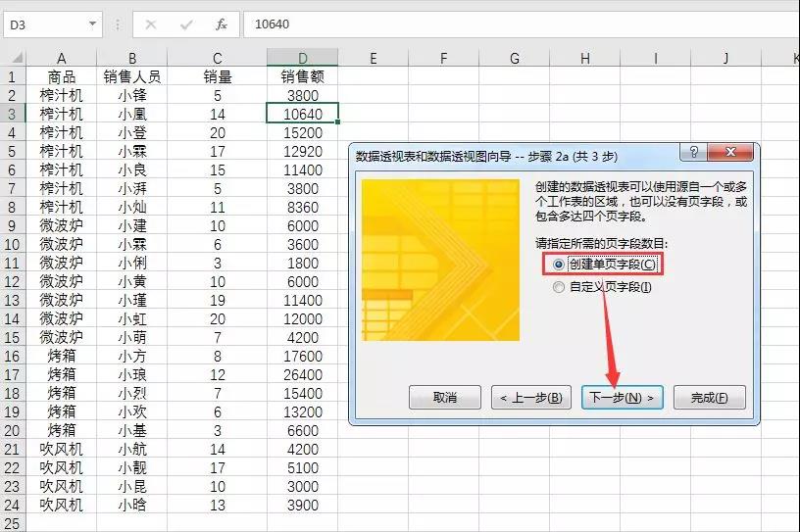
Task: Click 榨汁机 product cell in row 2
Action: 61,95
